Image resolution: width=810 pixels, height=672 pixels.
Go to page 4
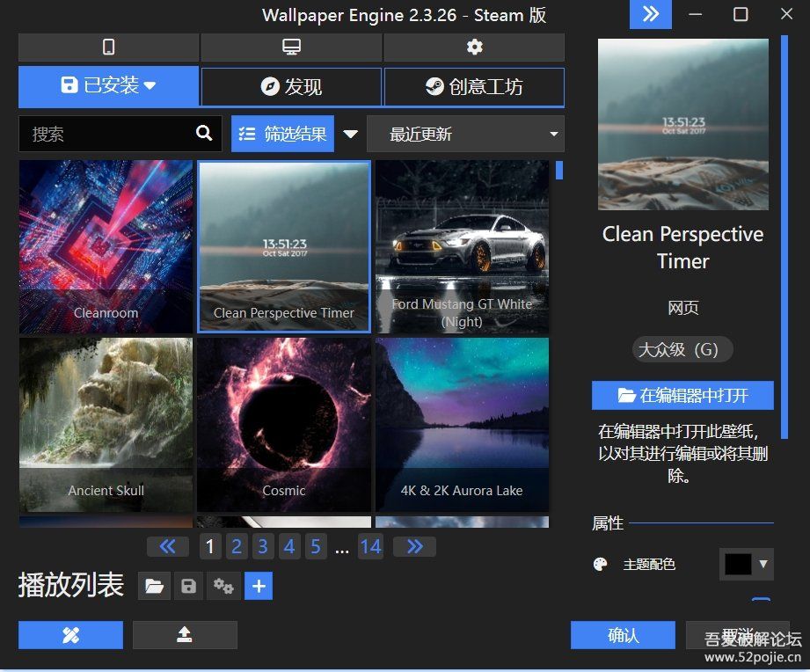pyautogui.click(x=289, y=546)
